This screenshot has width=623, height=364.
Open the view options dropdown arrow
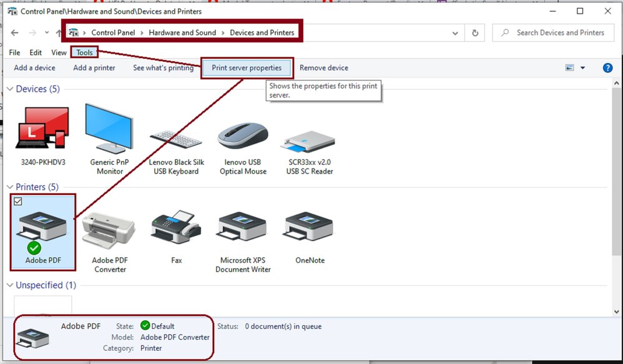coord(582,68)
